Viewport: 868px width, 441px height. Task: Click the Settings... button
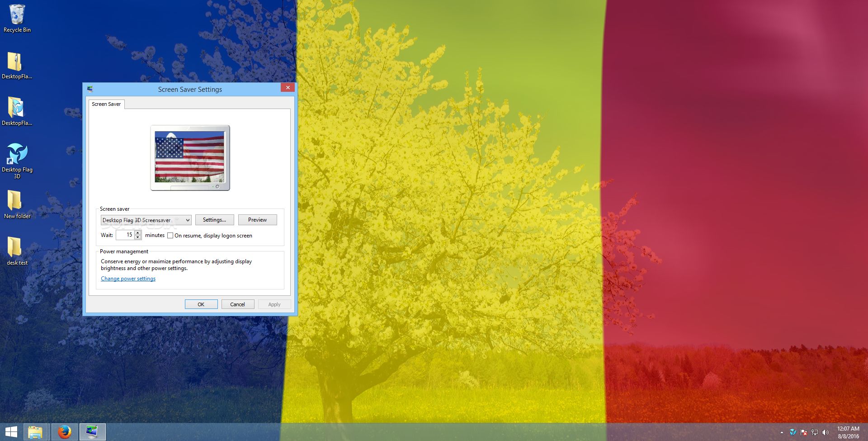point(214,220)
